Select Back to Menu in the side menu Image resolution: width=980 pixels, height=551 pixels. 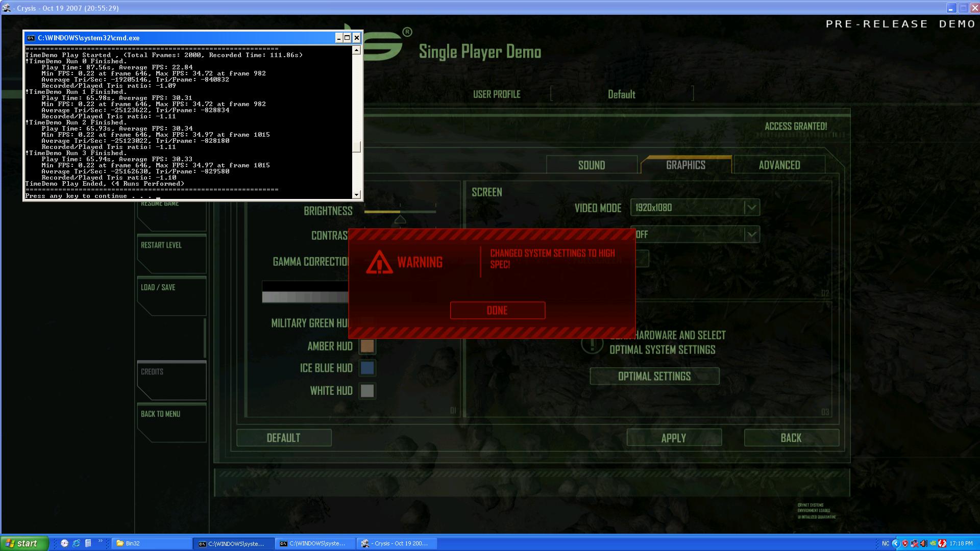[171, 422]
